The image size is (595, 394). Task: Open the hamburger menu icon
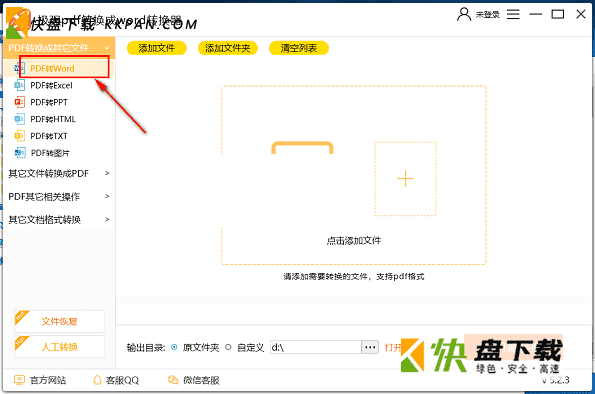513,14
